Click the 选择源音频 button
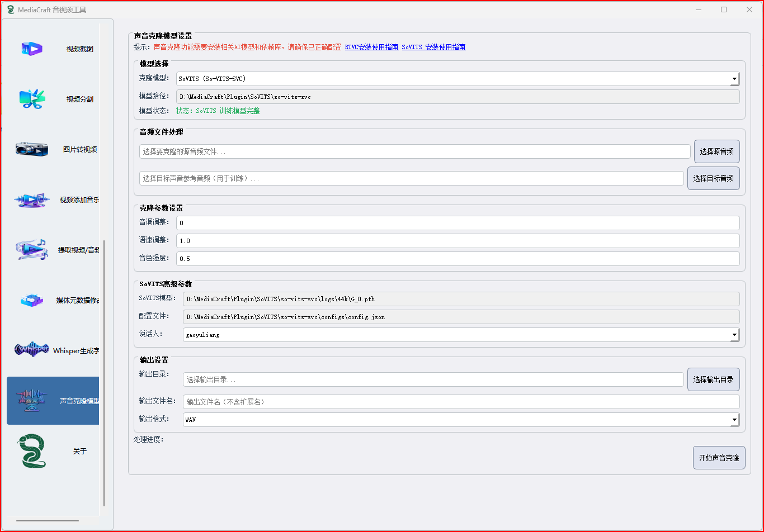This screenshot has width=764, height=532. (716, 151)
